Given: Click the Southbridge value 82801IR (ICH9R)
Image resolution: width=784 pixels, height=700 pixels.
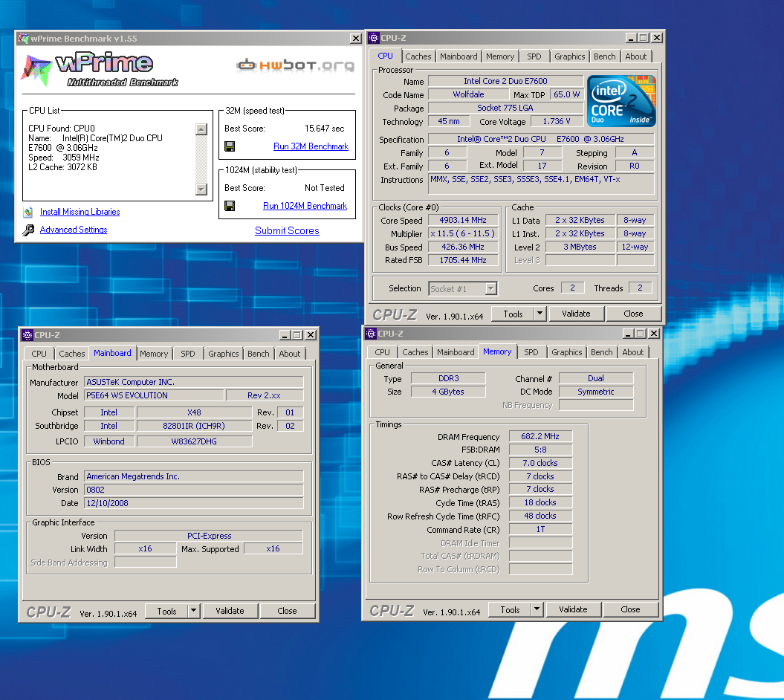Looking at the screenshot, I should click(x=194, y=426).
